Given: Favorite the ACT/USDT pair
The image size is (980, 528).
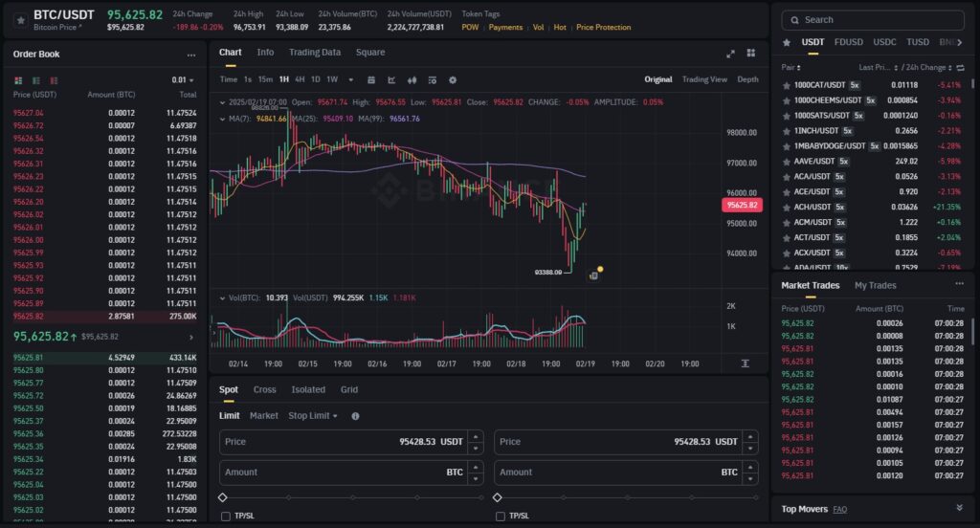Looking at the screenshot, I should (x=787, y=238).
